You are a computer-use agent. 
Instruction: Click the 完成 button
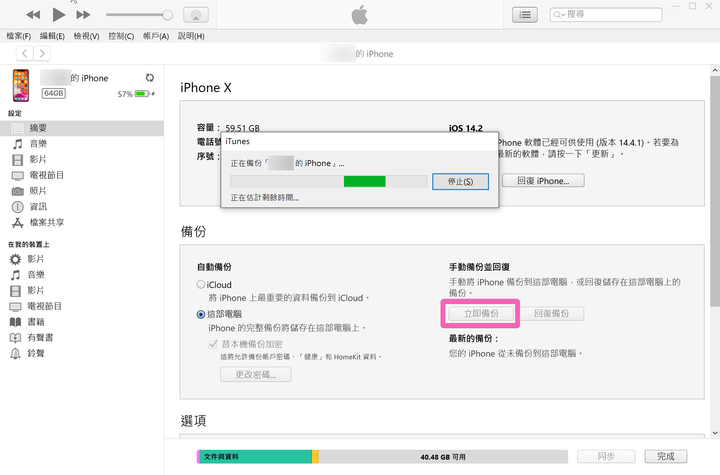pyautogui.click(x=666, y=456)
